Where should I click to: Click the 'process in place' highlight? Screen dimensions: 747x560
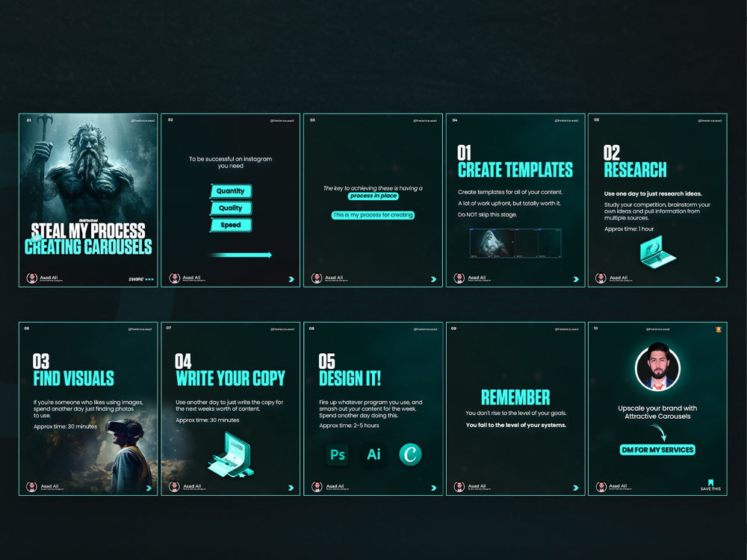pos(373,196)
